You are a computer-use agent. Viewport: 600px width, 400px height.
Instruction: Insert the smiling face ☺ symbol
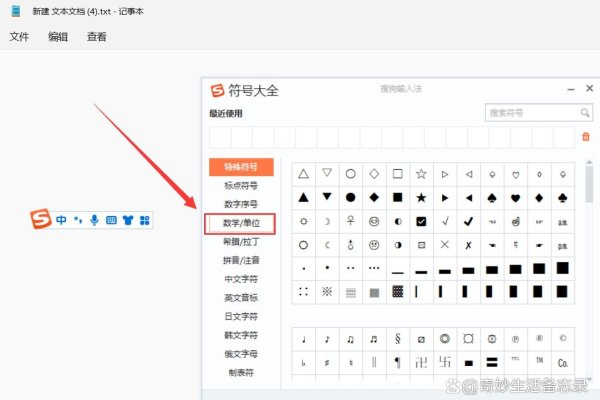pos(374,222)
